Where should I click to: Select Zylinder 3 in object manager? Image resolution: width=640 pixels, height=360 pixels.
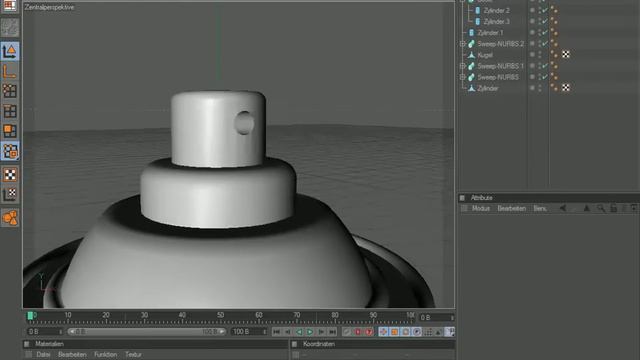click(x=497, y=21)
